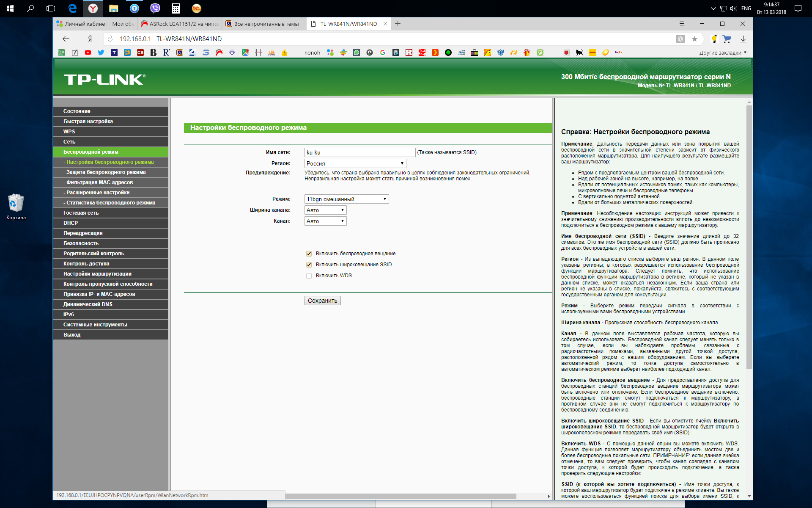Click the Google bookmark icon
The width and height of the screenshot is (812, 508).
pyautogui.click(x=383, y=52)
